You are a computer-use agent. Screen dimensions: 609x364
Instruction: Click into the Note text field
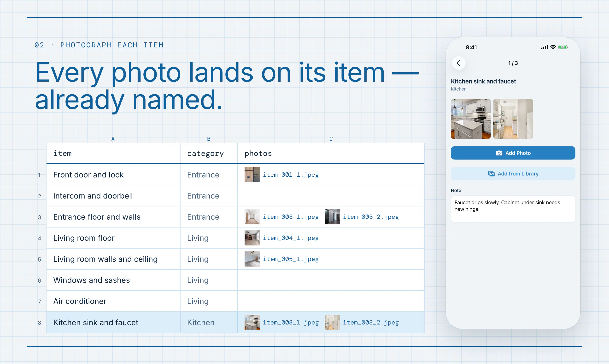tap(513, 209)
